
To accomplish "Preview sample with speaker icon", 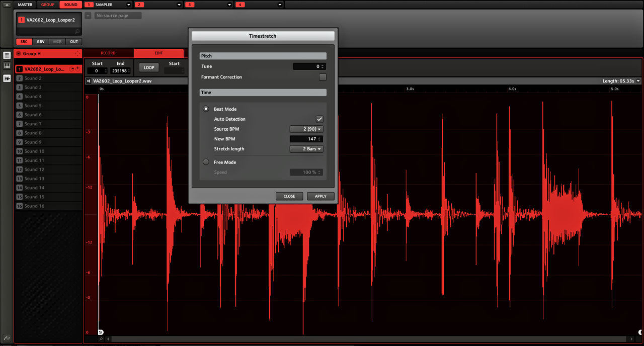I will point(89,81).
